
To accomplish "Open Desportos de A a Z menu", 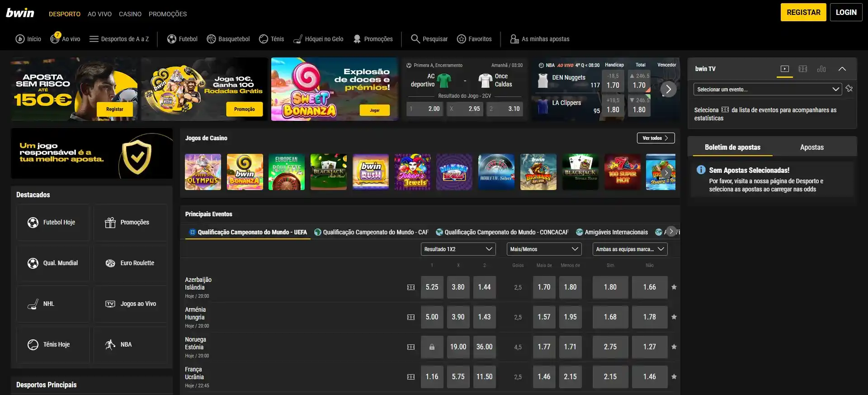I will point(119,39).
